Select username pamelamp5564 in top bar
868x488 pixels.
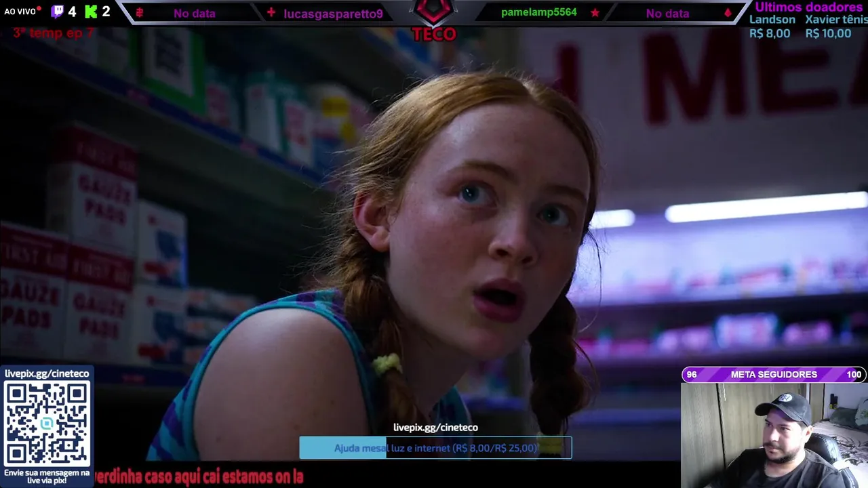point(539,13)
